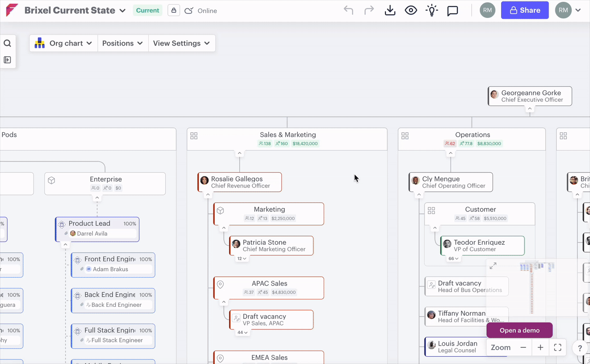Open the View Settings menu
The height and width of the screenshot is (364, 590).
(x=181, y=43)
